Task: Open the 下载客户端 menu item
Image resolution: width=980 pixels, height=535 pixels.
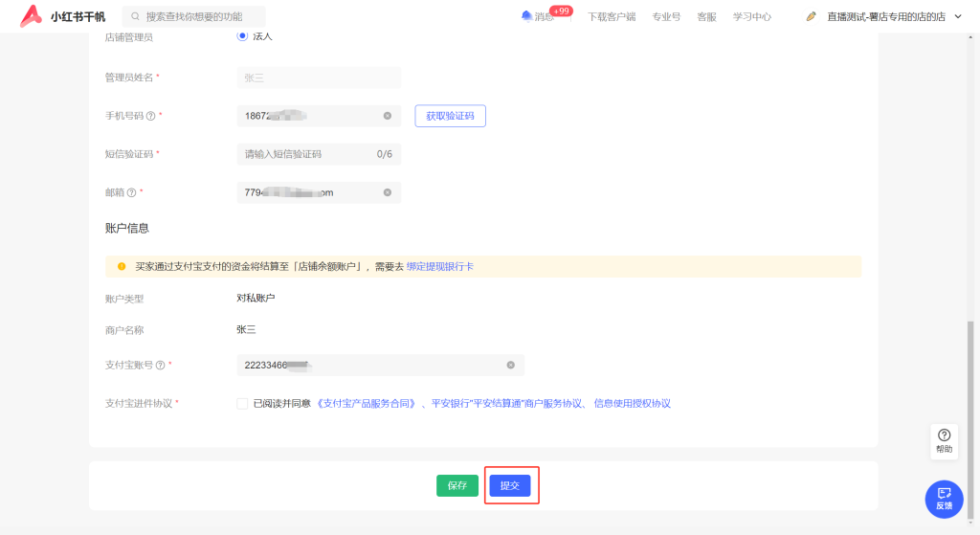Action: [612, 17]
